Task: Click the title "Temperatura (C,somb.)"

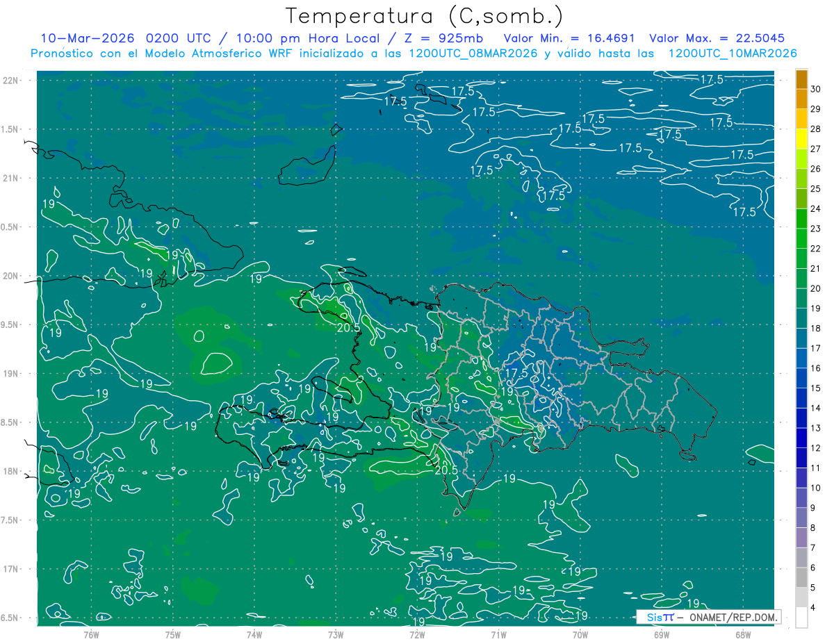Action: [425, 16]
